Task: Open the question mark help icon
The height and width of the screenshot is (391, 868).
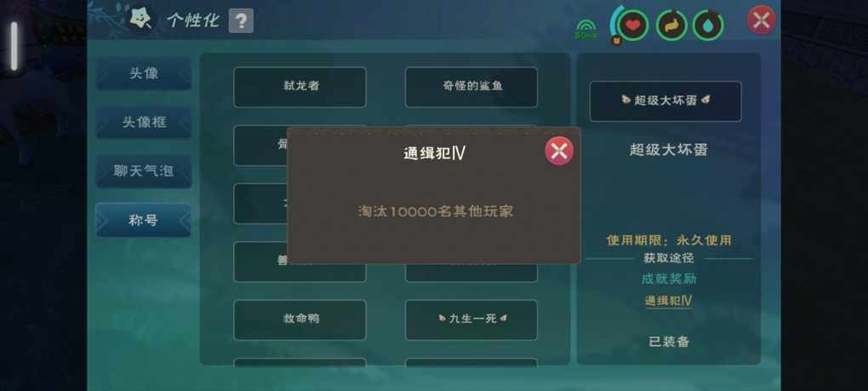Action: pyautogui.click(x=241, y=21)
